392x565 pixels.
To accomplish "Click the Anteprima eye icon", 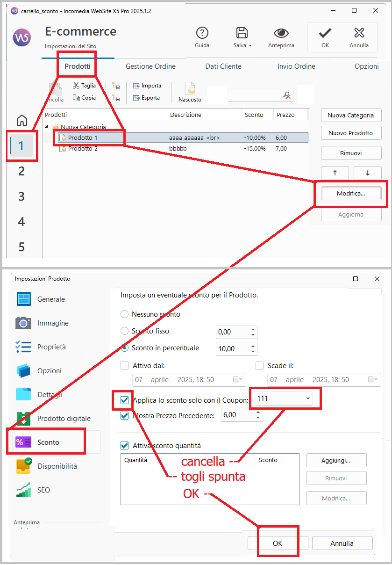I will coord(281,33).
